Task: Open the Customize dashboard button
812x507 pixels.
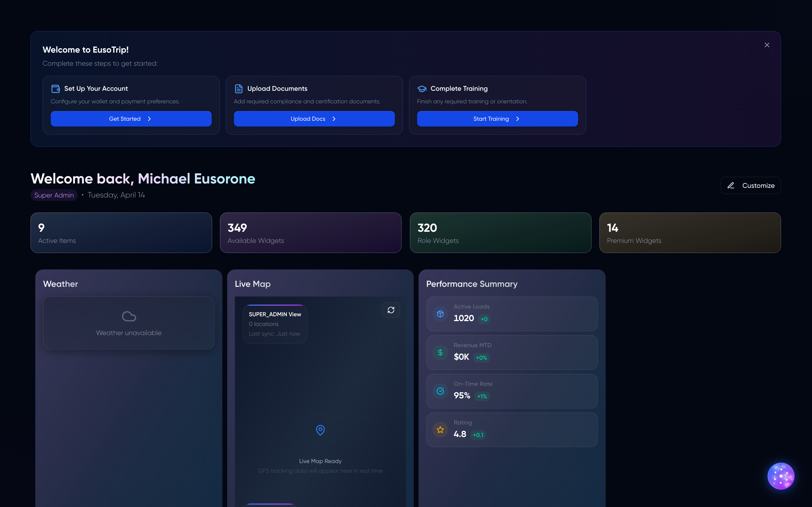Action: pyautogui.click(x=751, y=185)
